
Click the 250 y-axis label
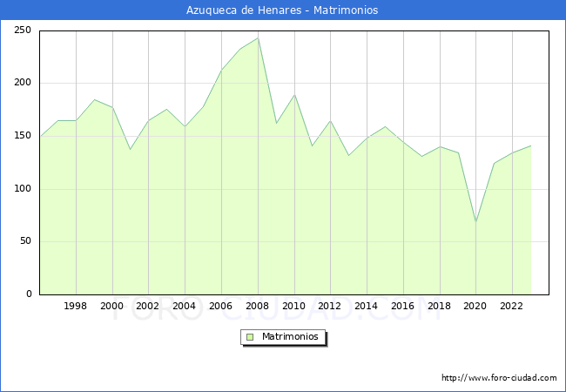[x=23, y=30]
